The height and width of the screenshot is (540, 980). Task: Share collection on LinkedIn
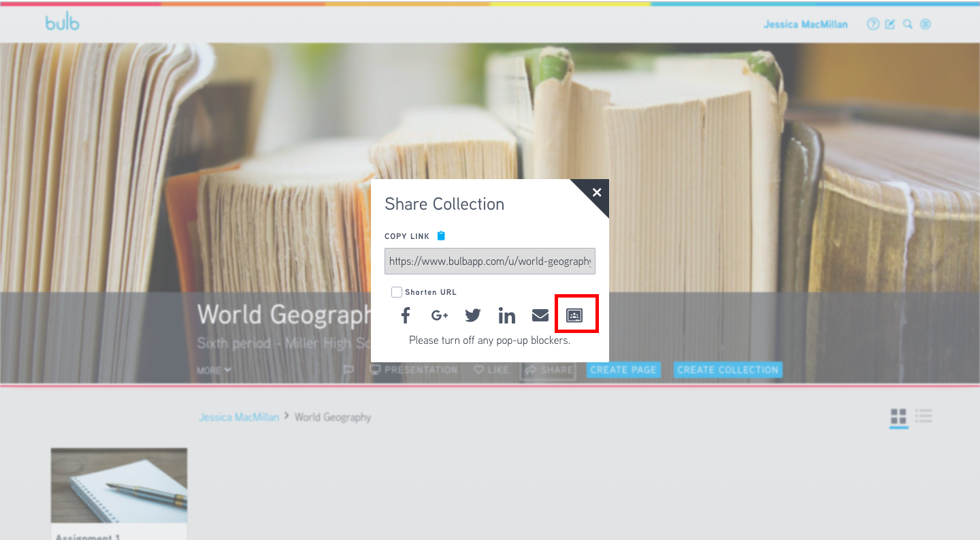[x=507, y=315]
